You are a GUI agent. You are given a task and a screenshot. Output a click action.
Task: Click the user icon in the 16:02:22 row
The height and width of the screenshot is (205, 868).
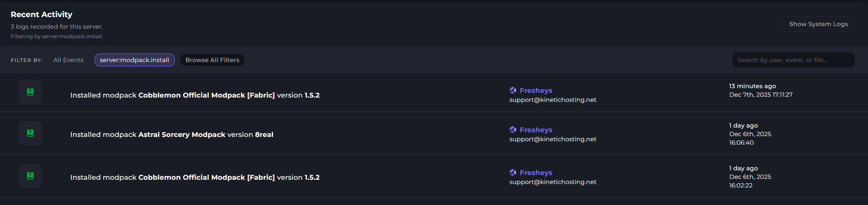pos(513,172)
